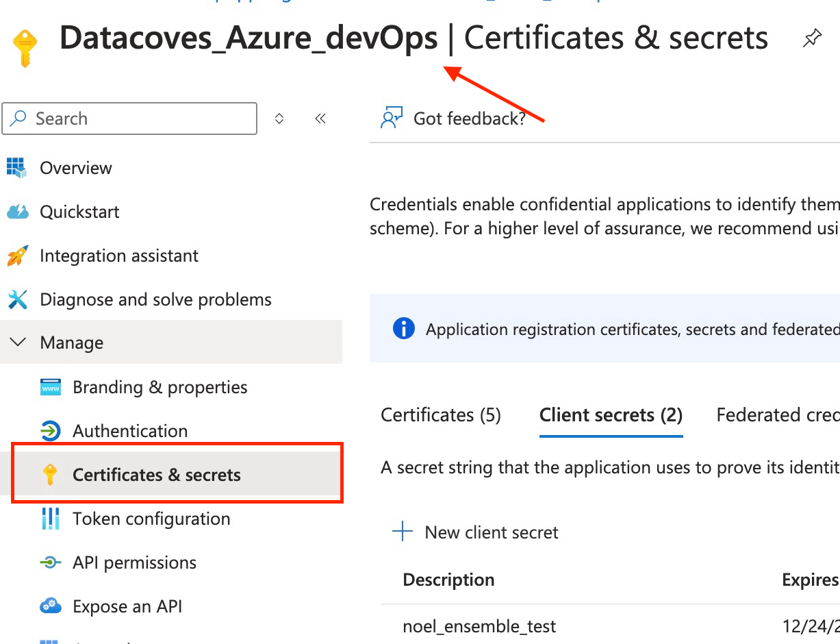Click the Got feedback person icon
The image size is (840, 644).
[x=392, y=118]
